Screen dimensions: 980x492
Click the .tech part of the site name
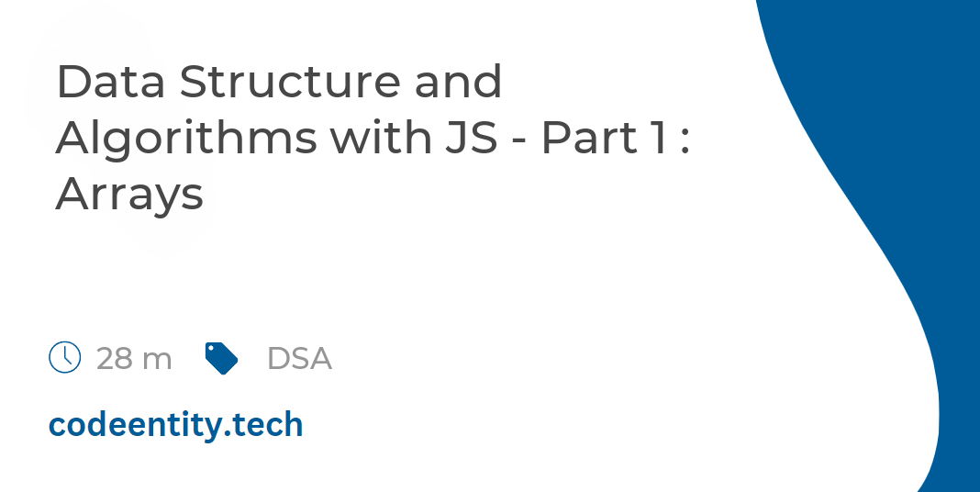tap(263, 424)
